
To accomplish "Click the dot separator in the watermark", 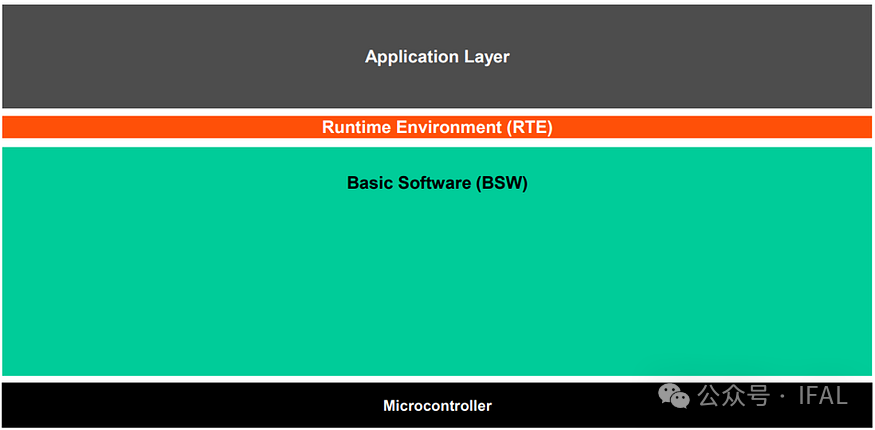I will [782, 396].
